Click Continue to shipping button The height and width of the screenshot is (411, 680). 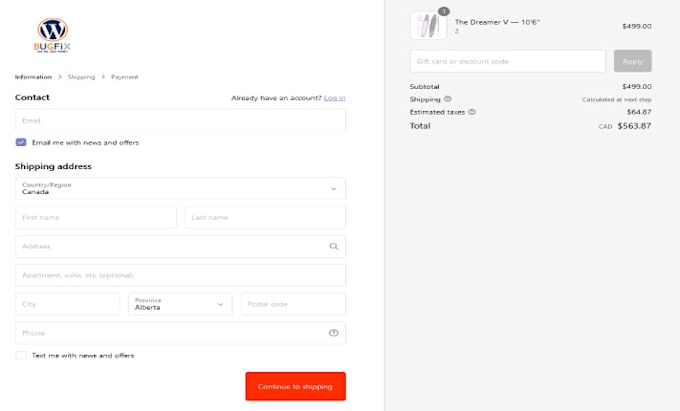coord(295,386)
